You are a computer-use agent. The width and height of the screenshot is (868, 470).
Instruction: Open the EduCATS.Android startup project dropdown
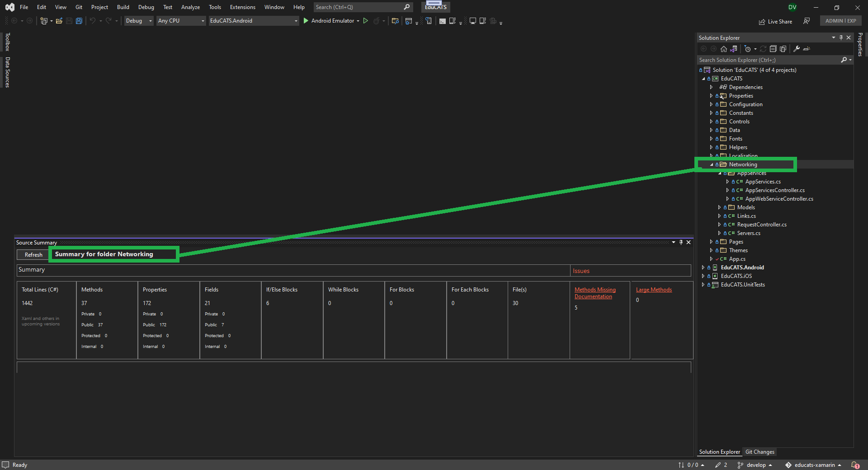(x=254, y=21)
